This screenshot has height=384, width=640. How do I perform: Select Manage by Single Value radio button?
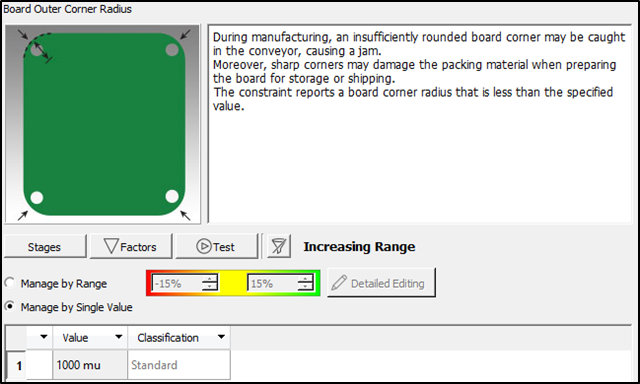[10, 306]
